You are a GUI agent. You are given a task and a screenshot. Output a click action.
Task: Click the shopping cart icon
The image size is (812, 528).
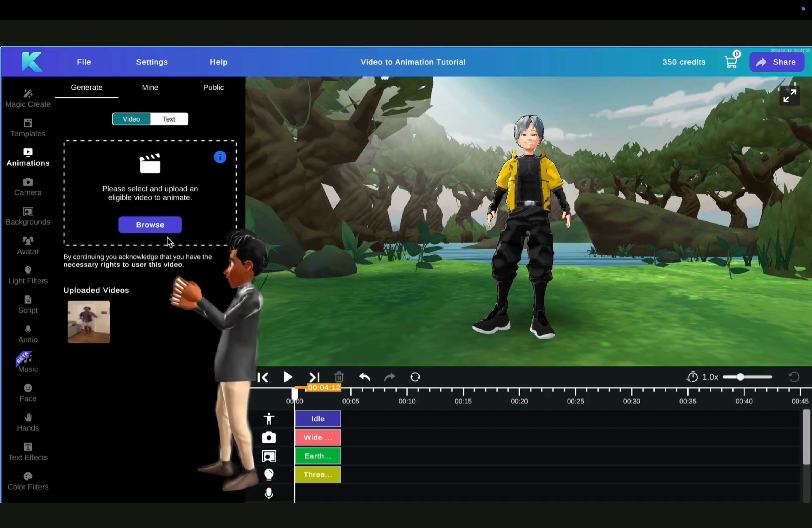(x=731, y=62)
